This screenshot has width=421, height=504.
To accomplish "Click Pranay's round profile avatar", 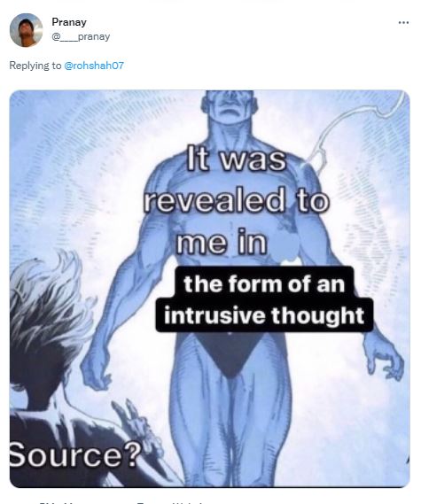I will [x=26, y=30].
